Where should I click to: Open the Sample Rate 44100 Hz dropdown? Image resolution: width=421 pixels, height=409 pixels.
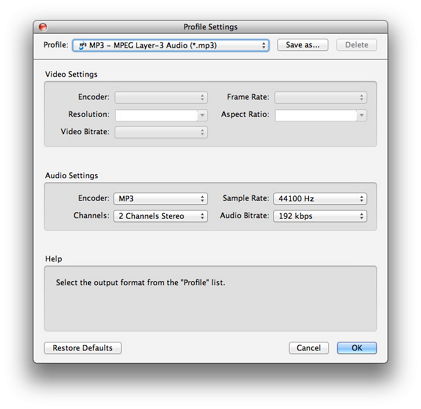click(x=320, y=199)
